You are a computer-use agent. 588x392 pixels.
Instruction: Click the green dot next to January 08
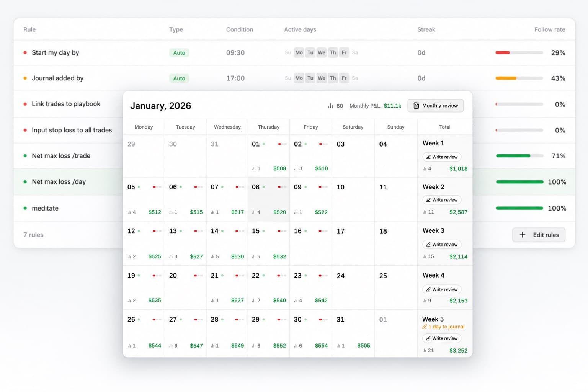point(264,187)
